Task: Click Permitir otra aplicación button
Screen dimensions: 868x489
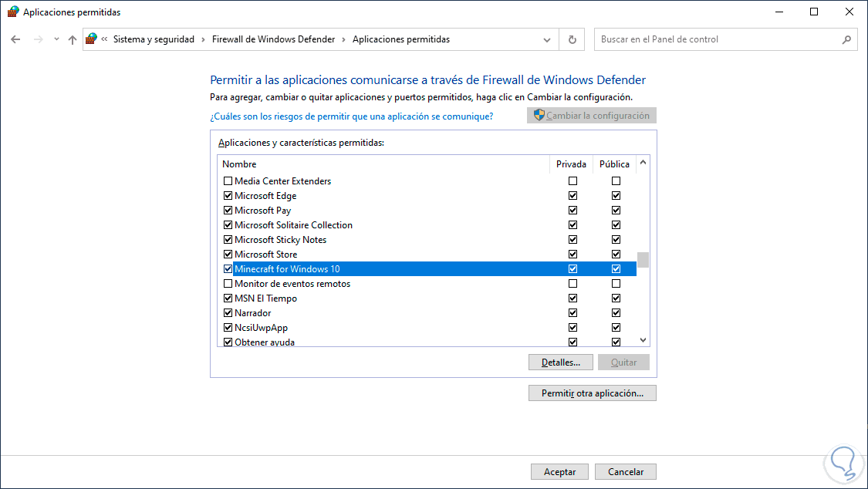Action: pyautogui.click(x=592, y=393)
